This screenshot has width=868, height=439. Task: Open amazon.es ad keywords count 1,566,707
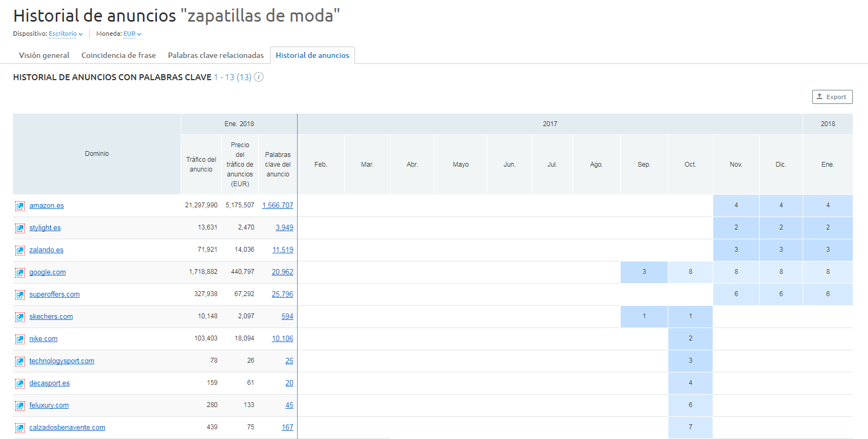(278, 206)
